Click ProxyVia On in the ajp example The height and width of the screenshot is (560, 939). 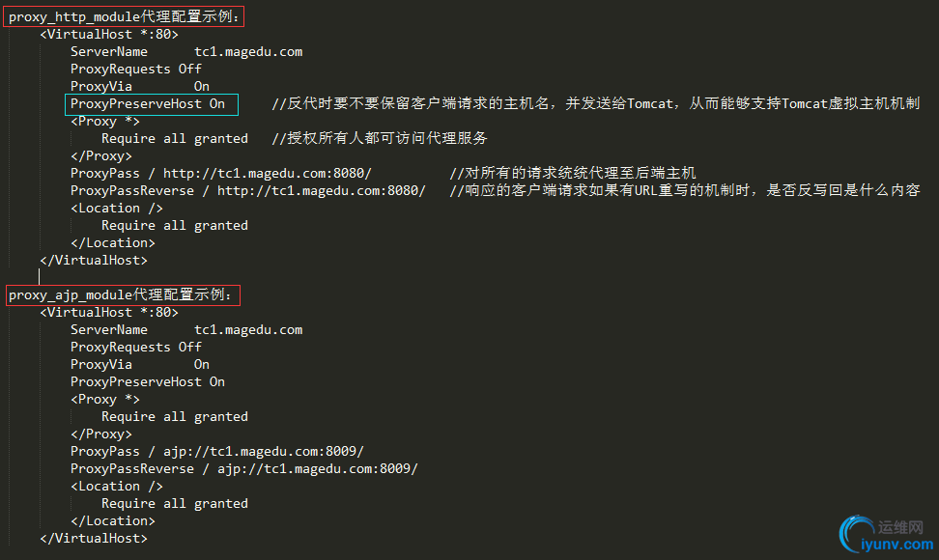tap(139, 365)
